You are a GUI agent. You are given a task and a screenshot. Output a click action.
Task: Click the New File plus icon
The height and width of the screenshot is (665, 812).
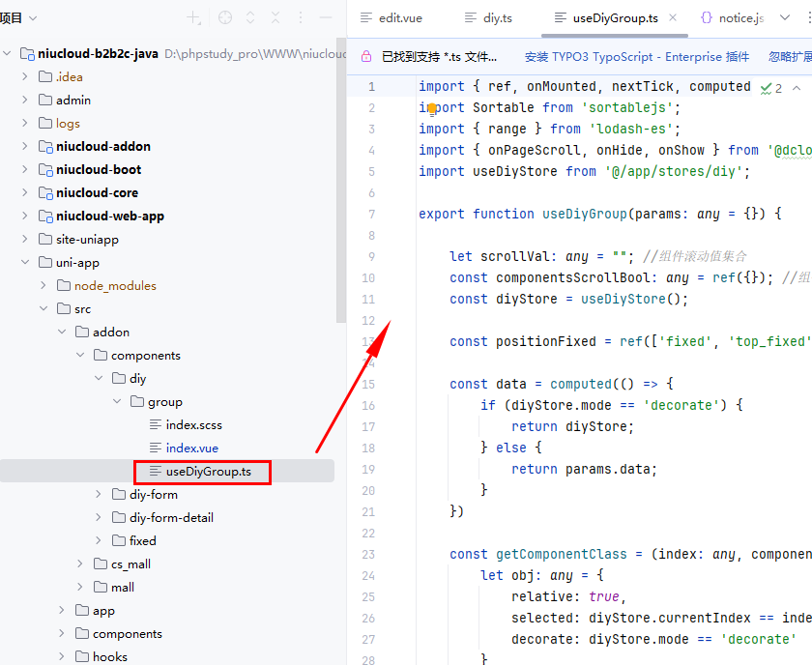[x=194, y=17]
